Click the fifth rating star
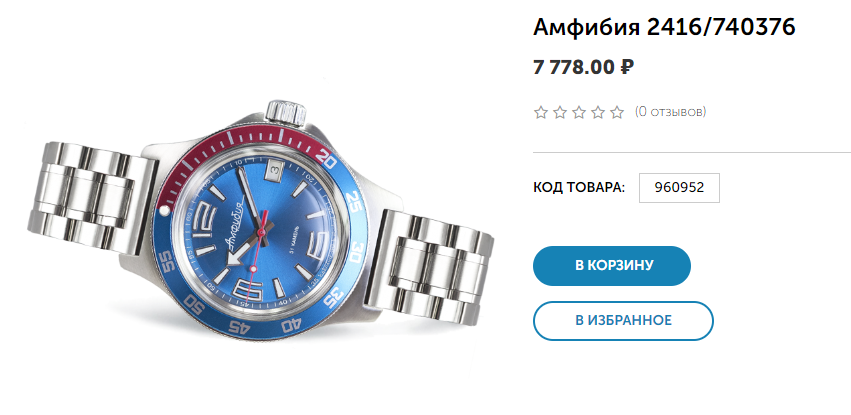 (x=617, y=112)
